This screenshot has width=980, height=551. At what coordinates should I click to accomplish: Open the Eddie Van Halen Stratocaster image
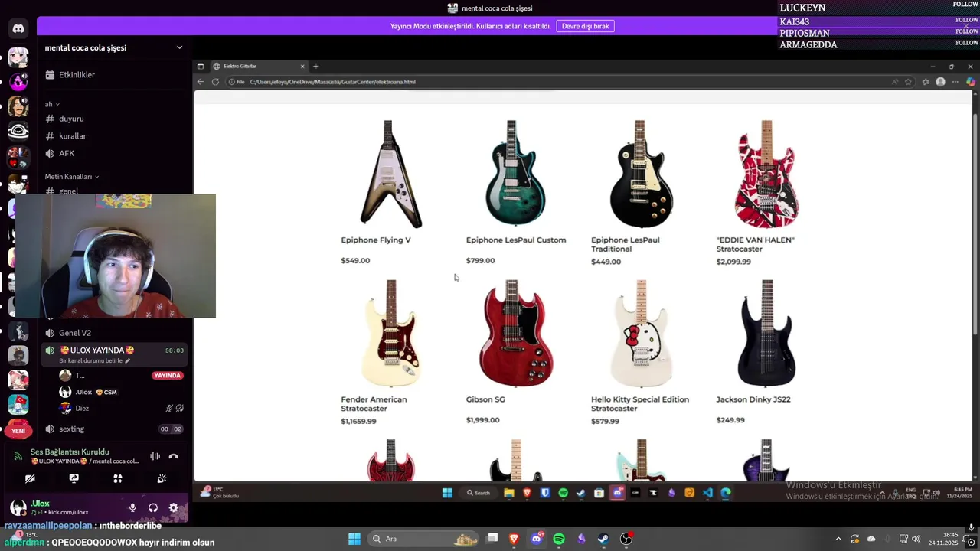pos(766,174)
